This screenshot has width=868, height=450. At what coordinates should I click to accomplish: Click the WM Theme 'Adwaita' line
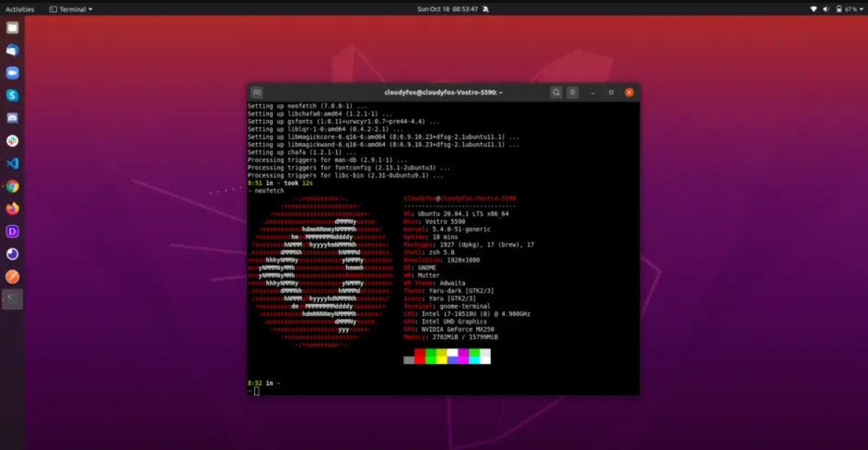coord(435,284)
